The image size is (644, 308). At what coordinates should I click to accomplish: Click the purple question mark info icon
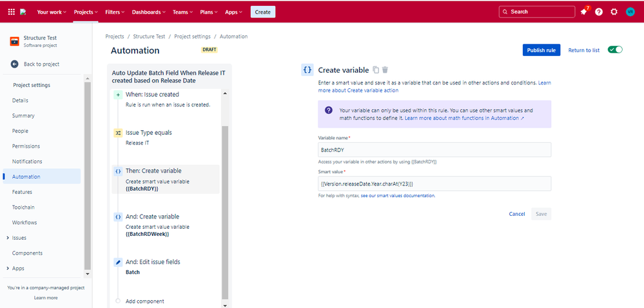(x=329, y=110)
